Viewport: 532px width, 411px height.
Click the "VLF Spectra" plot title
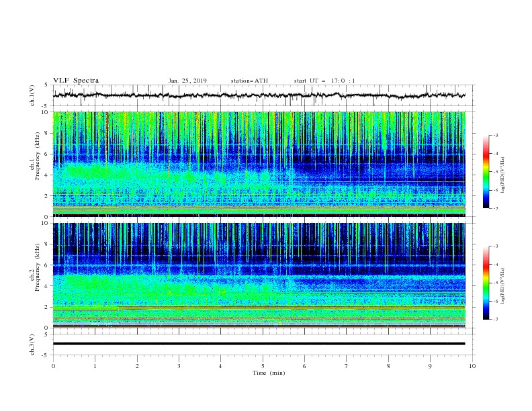coord(76,81)
